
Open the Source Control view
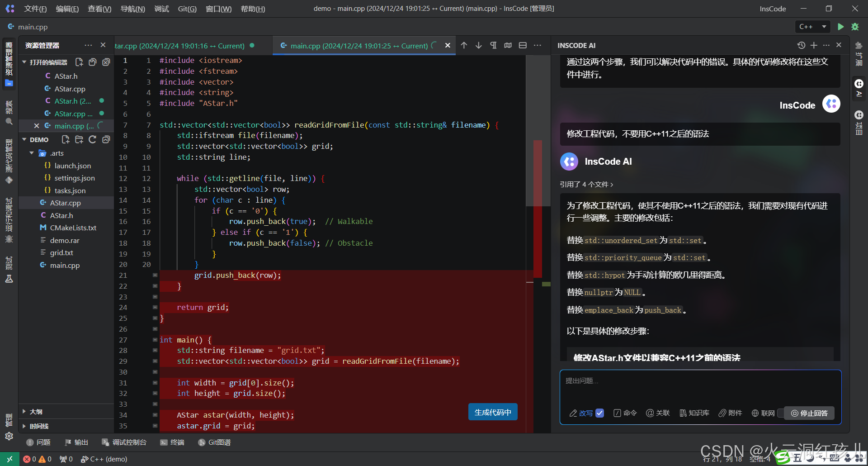(x=9, y=161)
